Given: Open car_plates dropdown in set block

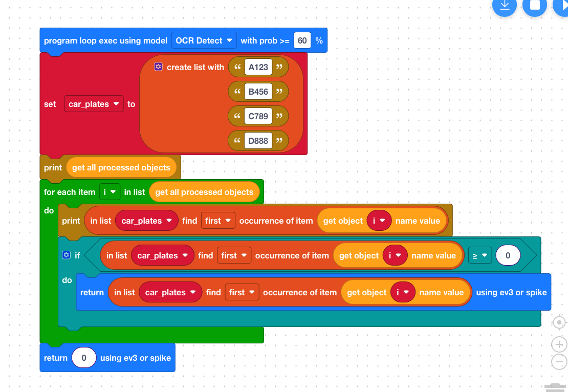Looking at the screenshot, I should tap(94, 104).
